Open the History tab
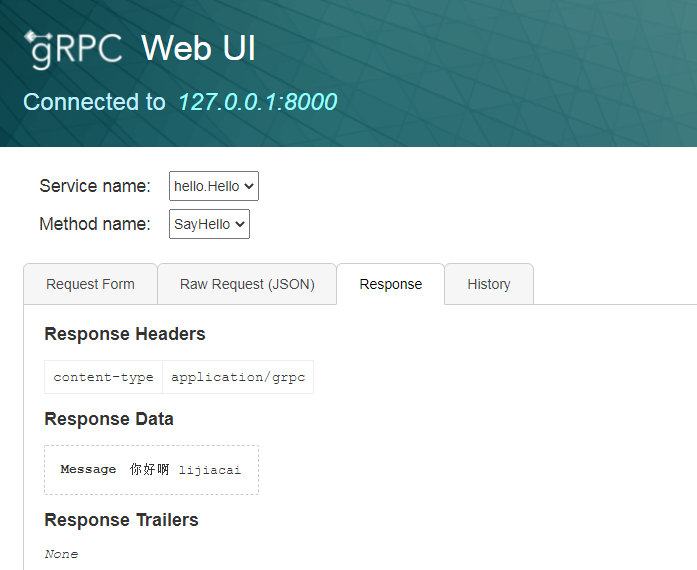This screenshot has width=697, height=570. pyautogui.click(x=489, y=284)
